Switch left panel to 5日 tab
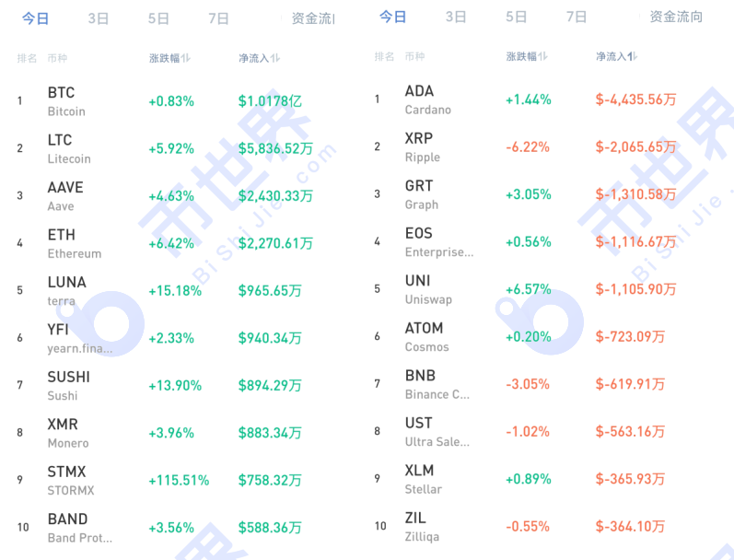Viewport: 734px width, 560px height. (x=158, y=18)
